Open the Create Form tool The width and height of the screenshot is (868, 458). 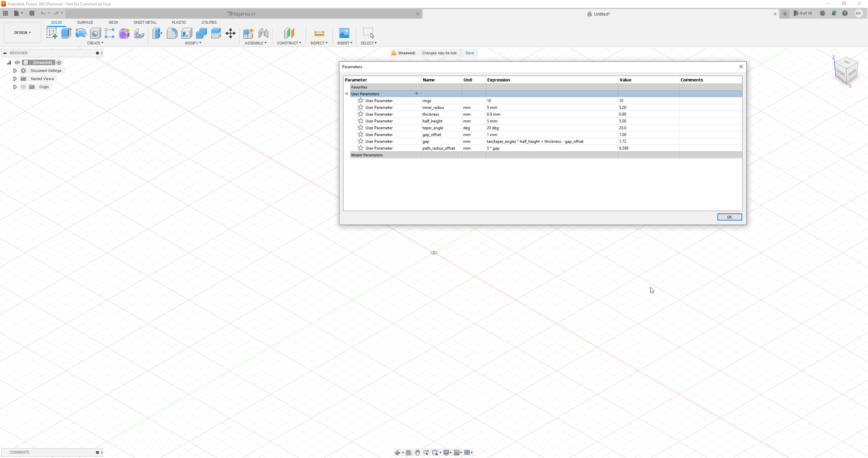(x=124, y=33)
